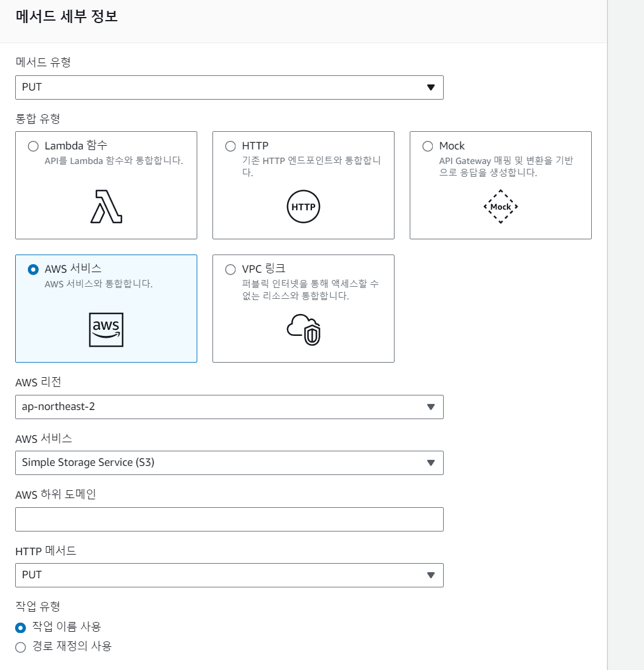Click the 작업 유형 label
This screenshot has width=644, height=670.
click(38, 606)
